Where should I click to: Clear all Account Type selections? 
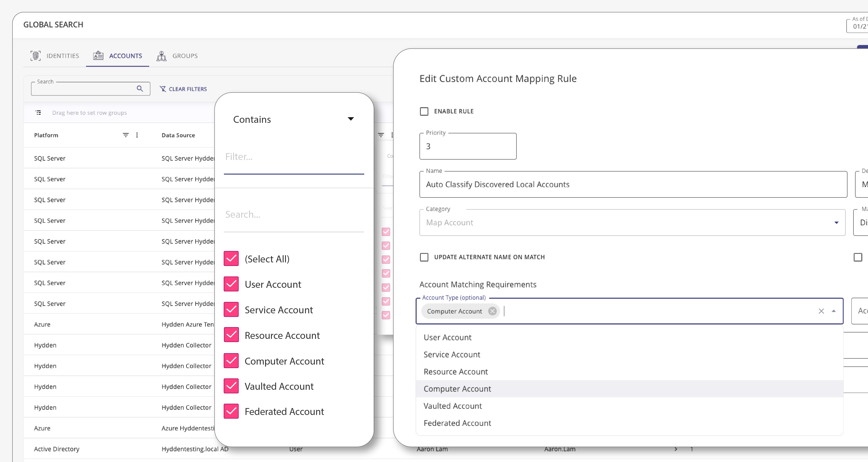tap(821, 311)
